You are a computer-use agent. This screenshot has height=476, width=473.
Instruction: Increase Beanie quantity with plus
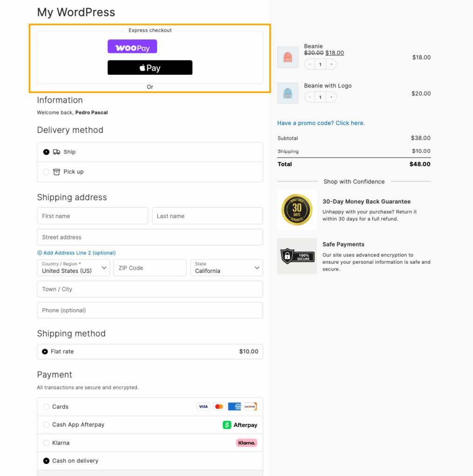pos(332,64)
